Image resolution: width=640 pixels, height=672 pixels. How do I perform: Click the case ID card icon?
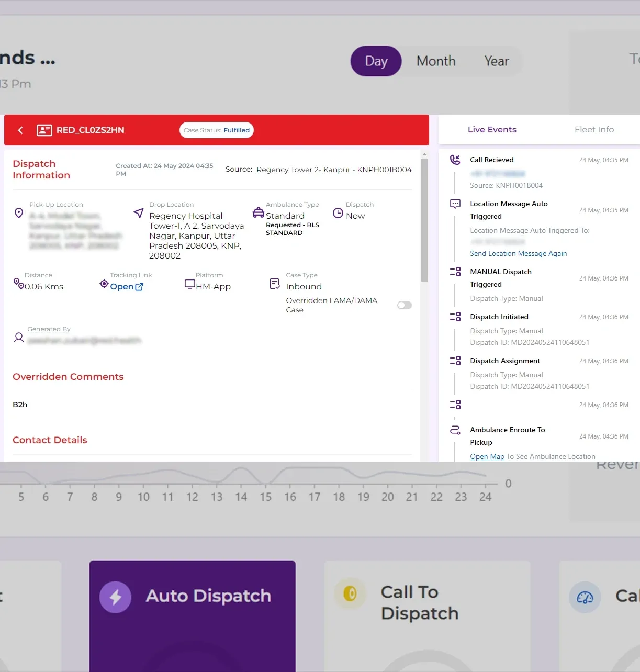coord(44,130)
